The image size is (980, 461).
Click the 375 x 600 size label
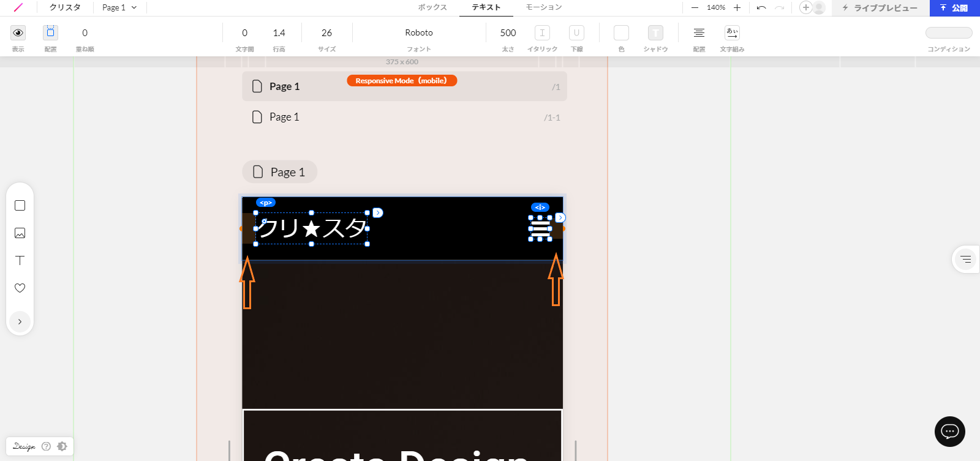(x=402, y=62)
